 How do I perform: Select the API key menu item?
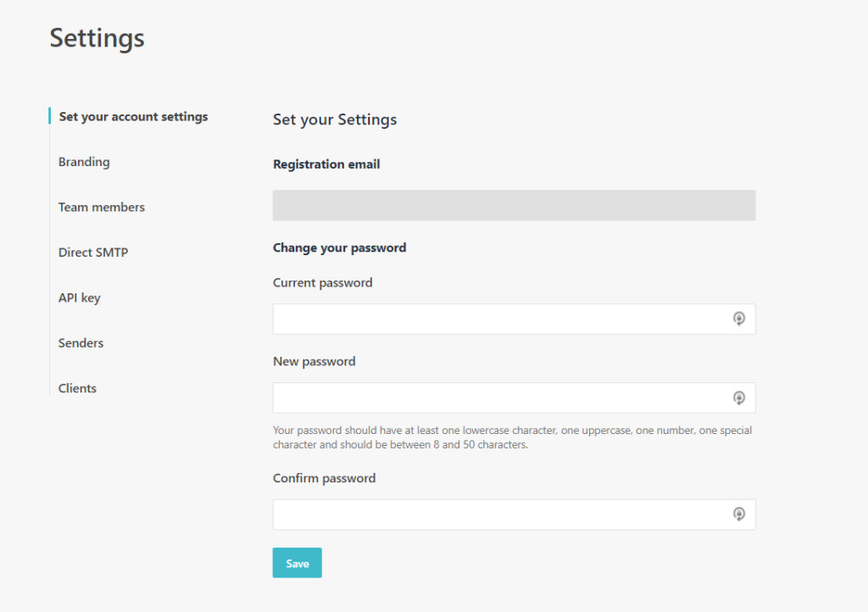point(80,298)
